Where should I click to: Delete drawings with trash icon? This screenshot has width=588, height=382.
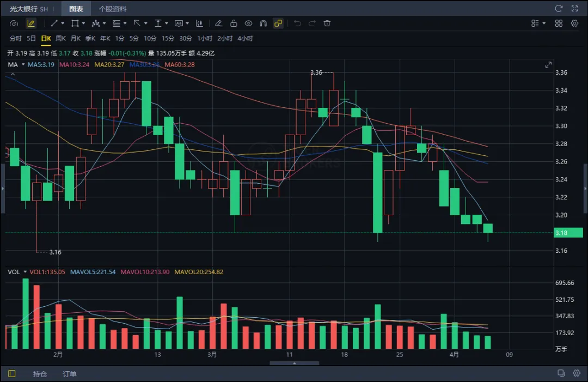click(327, 23)
